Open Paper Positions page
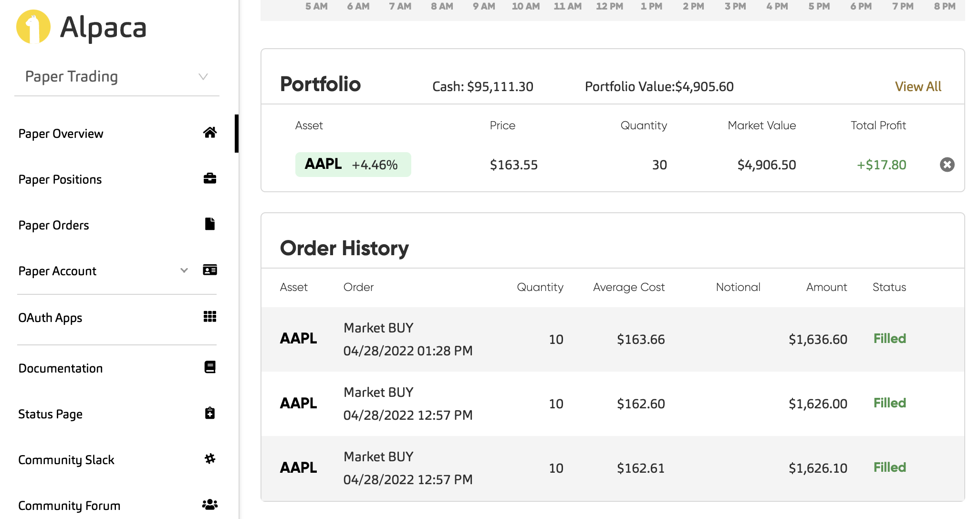The width and height of the screenshot is (980, 519). tap(60, 179)
